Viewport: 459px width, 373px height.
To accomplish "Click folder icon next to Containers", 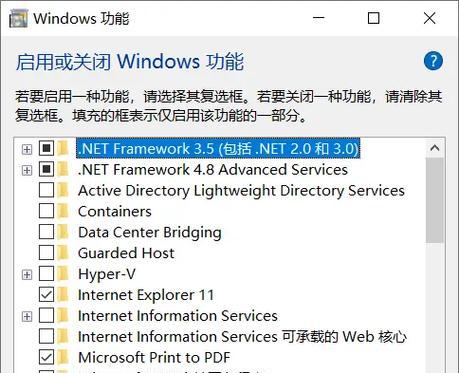I will pyautogui.click(x=62, y=211).
